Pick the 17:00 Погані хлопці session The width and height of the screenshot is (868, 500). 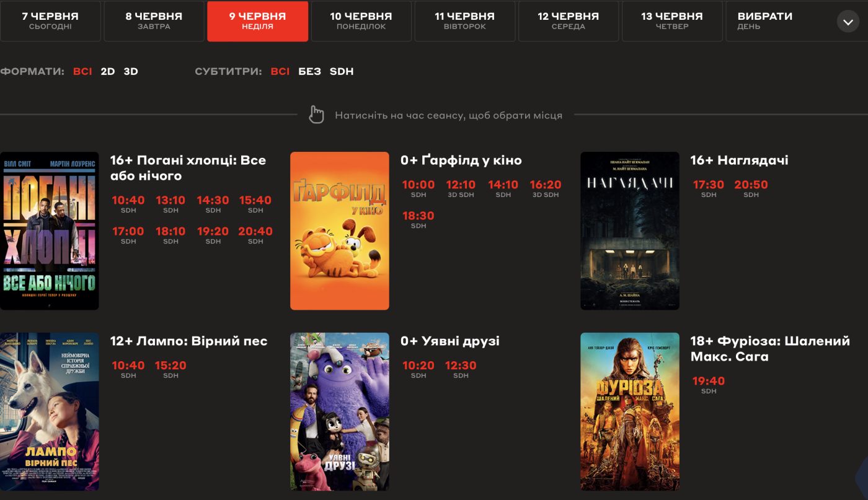tap(128, 235)
